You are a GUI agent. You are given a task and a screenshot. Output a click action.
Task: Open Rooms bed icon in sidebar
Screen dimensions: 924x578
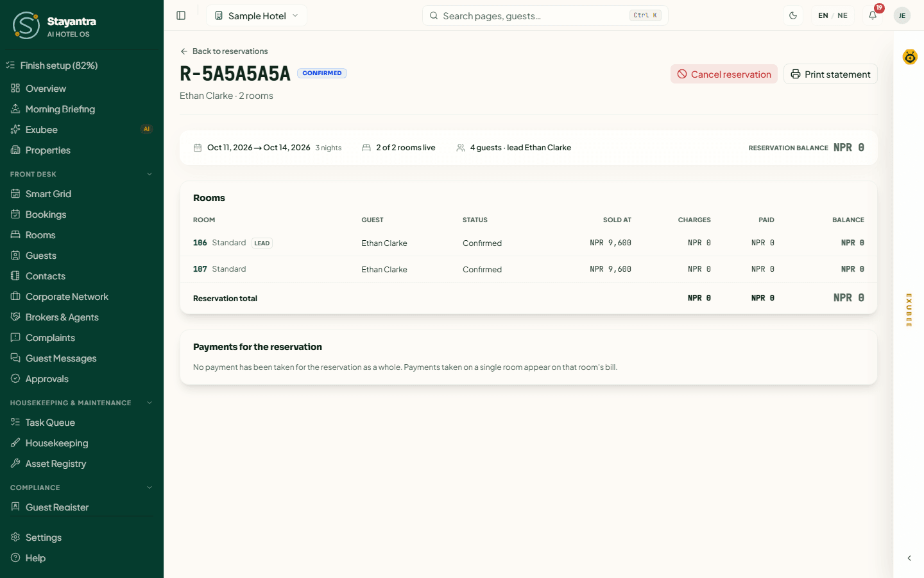click(15, 235)
